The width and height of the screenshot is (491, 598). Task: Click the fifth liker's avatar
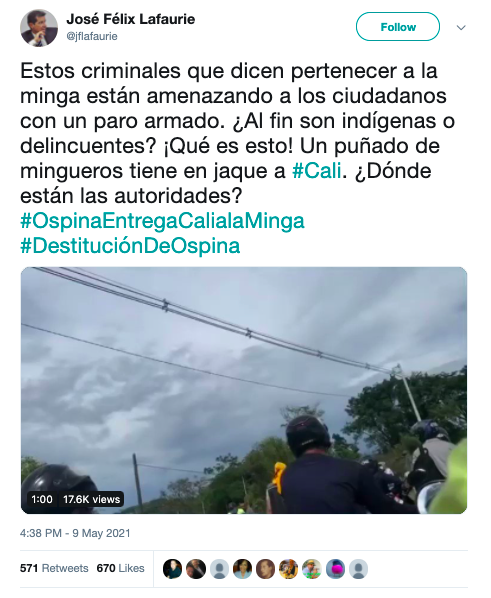(x=266, y=569)
